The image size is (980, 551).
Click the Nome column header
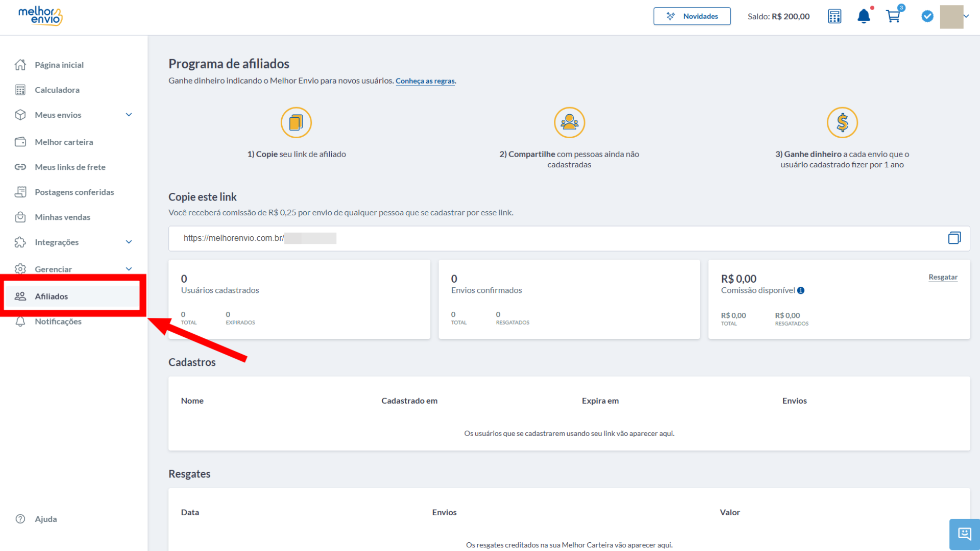[192, 401]
